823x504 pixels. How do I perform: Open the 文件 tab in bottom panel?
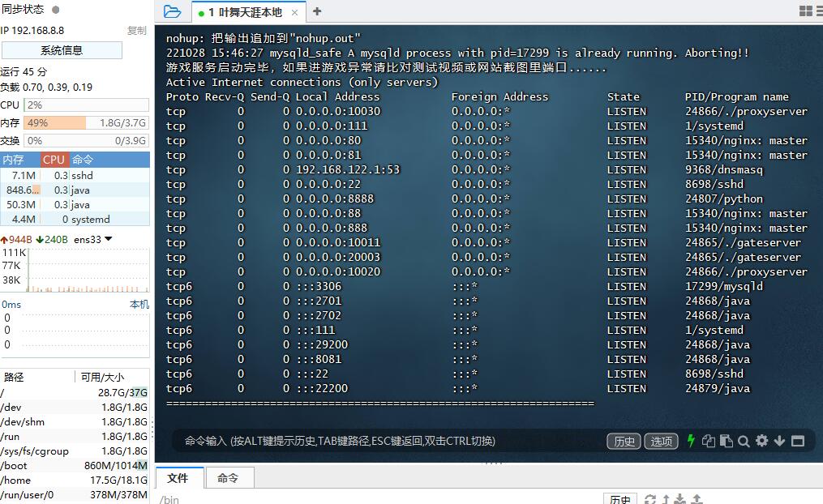coord(178,478)
